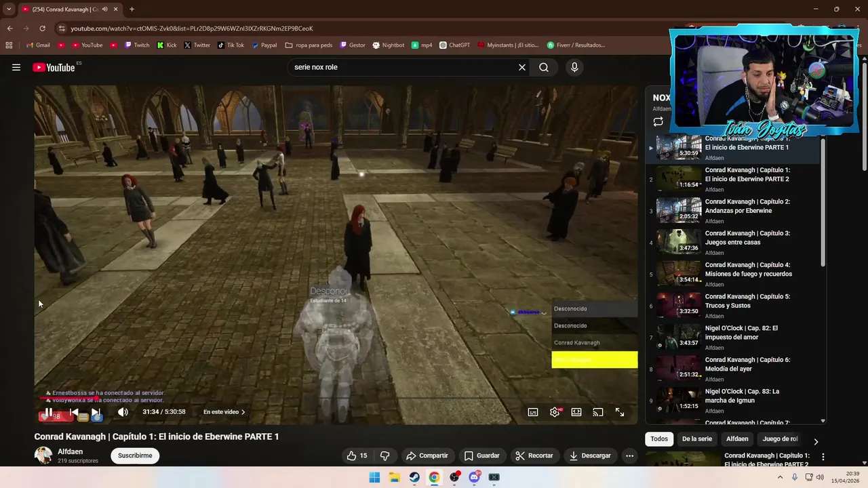Download the video with Descargar
The image size is (868, 488).
(x=590, y=455)
